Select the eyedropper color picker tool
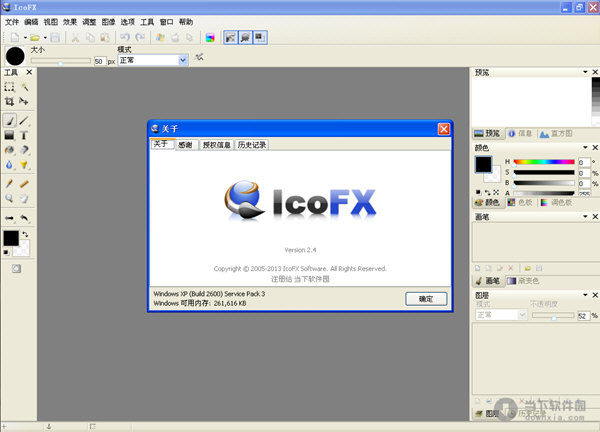This screenshot has width=600, height=432. pos(9,184)
